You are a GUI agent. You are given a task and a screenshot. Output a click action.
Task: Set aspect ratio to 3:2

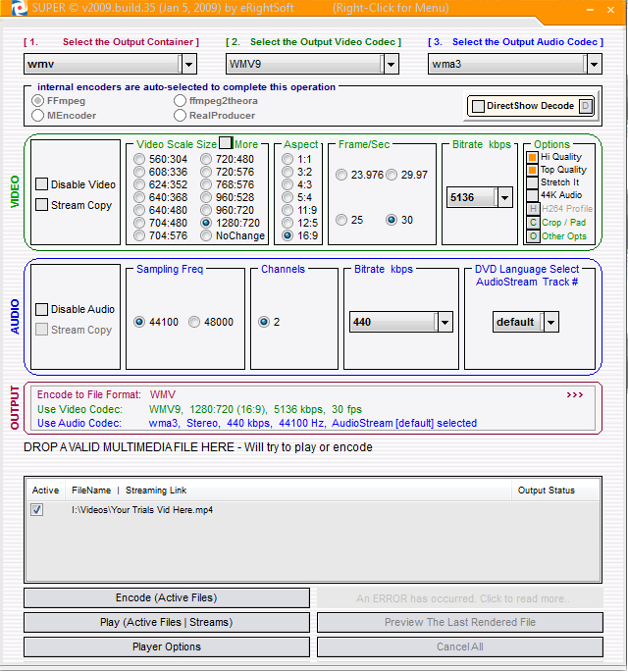pyautogui.click(x=288, y=172)
